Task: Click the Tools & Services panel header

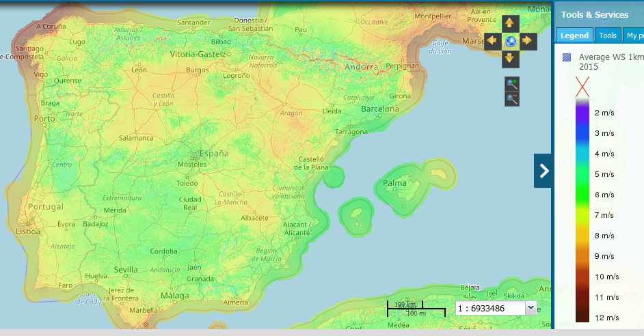Action: pos(594,14)
